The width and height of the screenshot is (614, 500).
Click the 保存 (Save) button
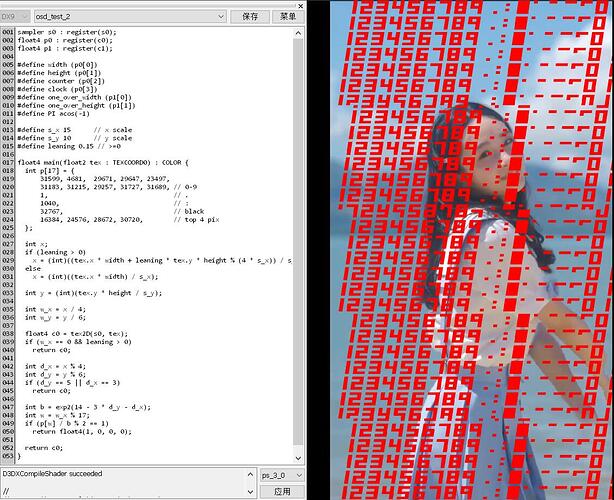pyautogui.click(x=251, y=17)
